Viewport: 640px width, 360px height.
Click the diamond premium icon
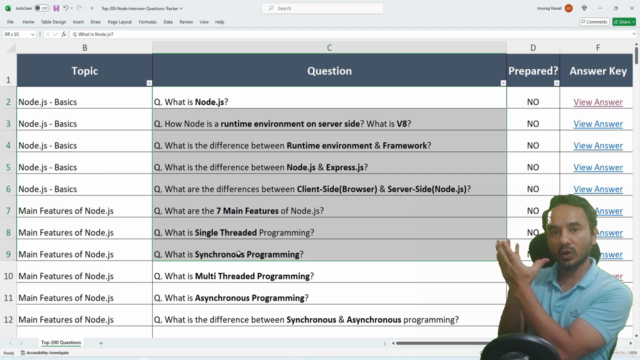(584, 8)
